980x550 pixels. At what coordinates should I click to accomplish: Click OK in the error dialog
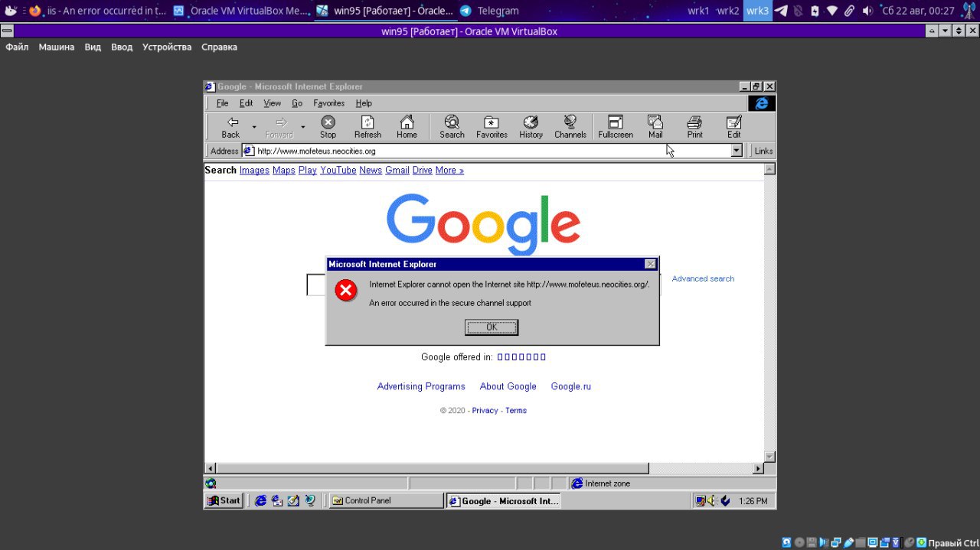click(492, 327)
